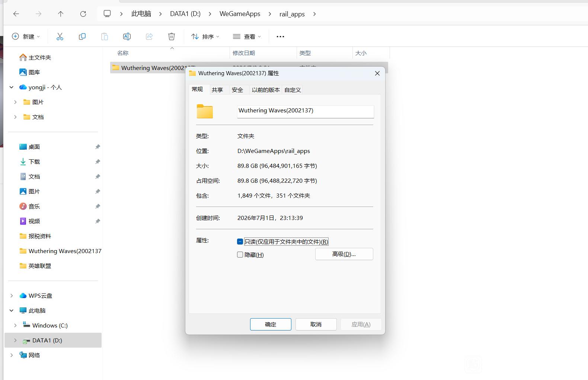
Task: Collapse the yongji - 个人 OneDrive node
Action: (x=12, y=87)
